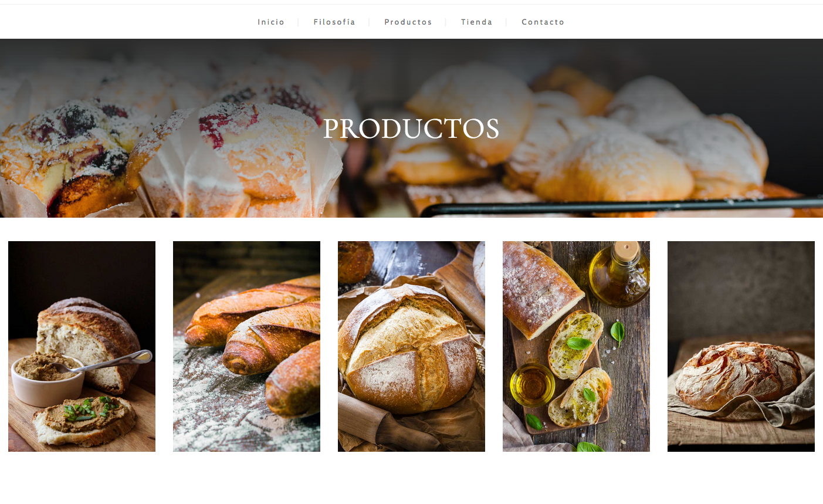Click the black oven tray edge in the banner

tap(622, 206)
